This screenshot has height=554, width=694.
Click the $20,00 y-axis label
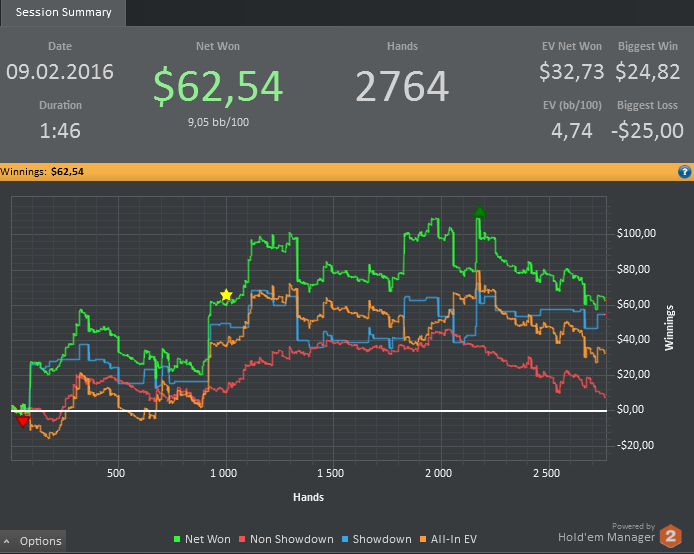coord(633,374)
